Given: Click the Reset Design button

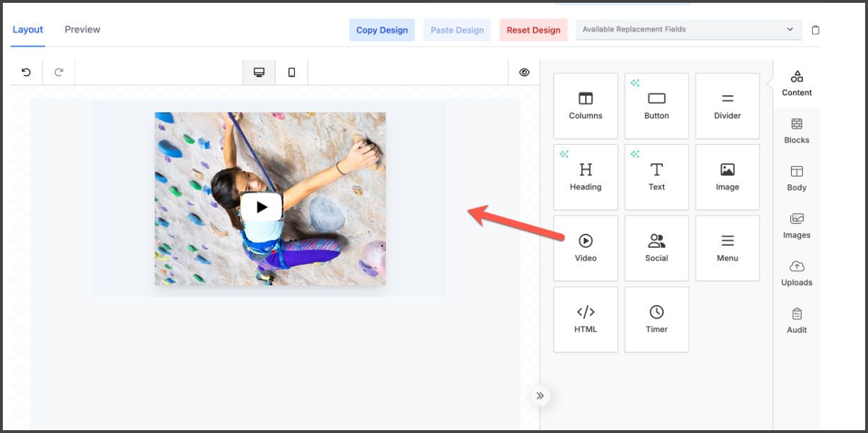Looking at the screenshot, I should point(533,30).
